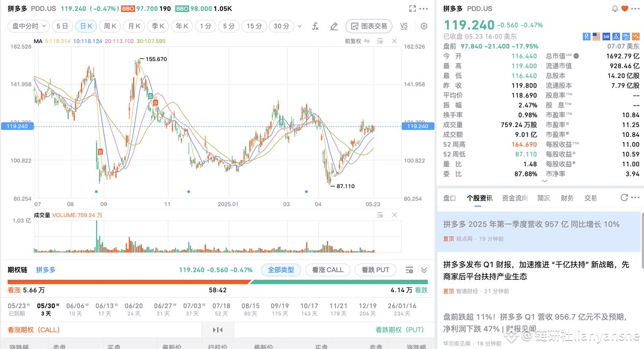Viewport: 644px width, 349px height.
Task: Click the fourth blue quote badge icon
Action: pyautogui.click(x=616, y=36)
